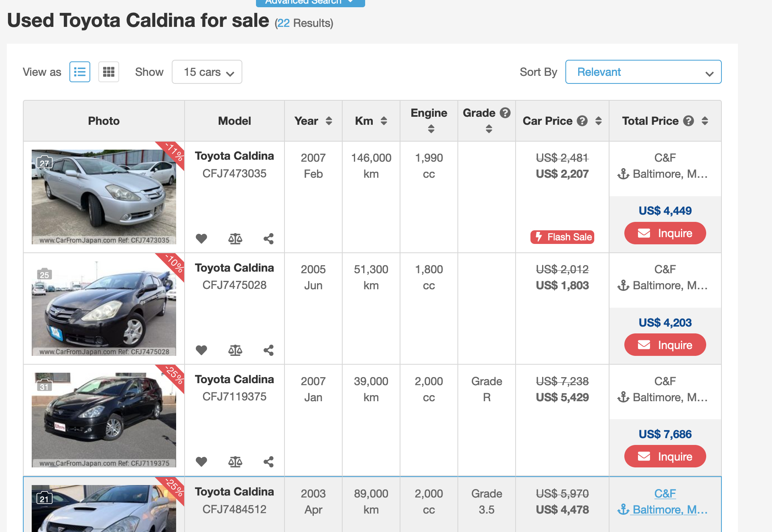Switch to grid view layout

108,72
